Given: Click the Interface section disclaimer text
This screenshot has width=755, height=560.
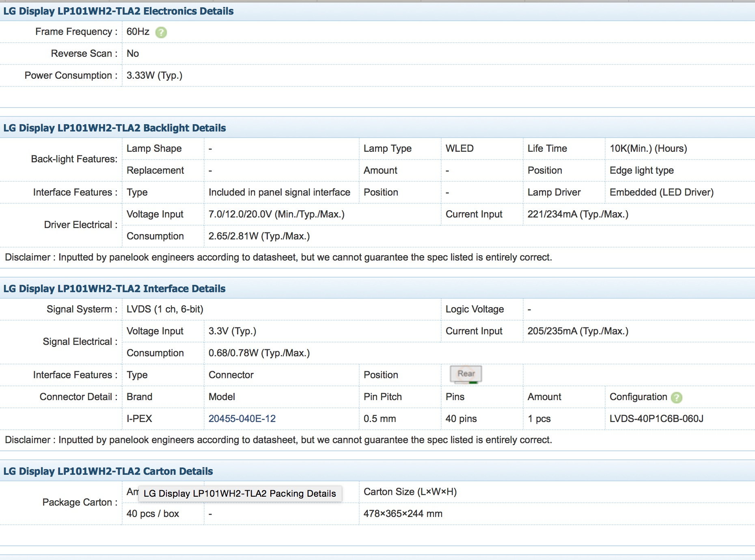Looking at the screenshot, I should tap(278, 440).
